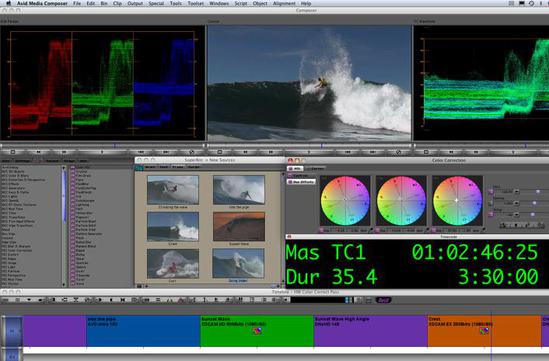Expand the dropdown arrow at effect category list top

pos(64,168)
